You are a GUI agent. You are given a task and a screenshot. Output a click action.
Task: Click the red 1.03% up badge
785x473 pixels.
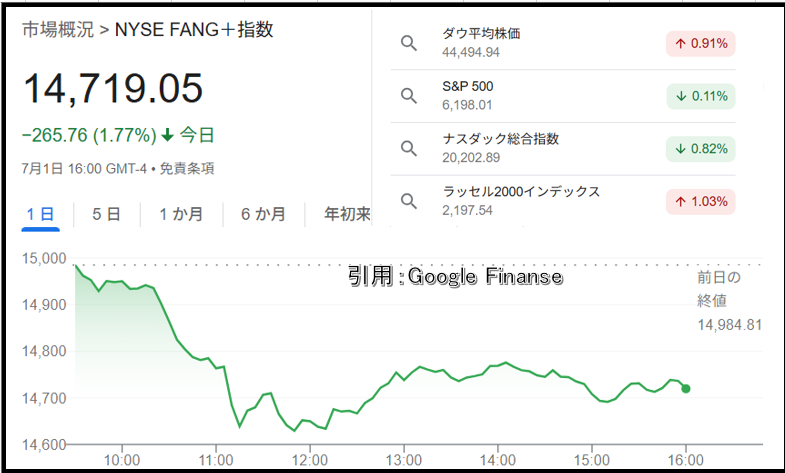pos(700,202)
